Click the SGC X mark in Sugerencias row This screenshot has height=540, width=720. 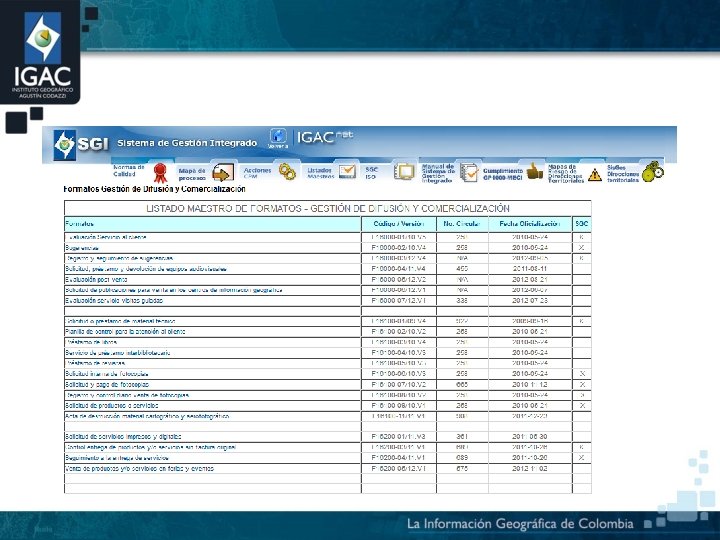pos(582,248)
